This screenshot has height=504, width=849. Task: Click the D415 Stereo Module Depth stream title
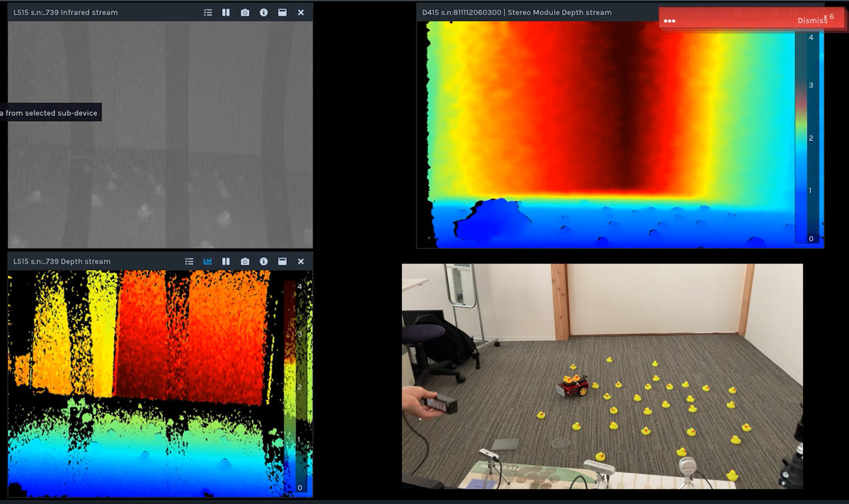point(516,13)
